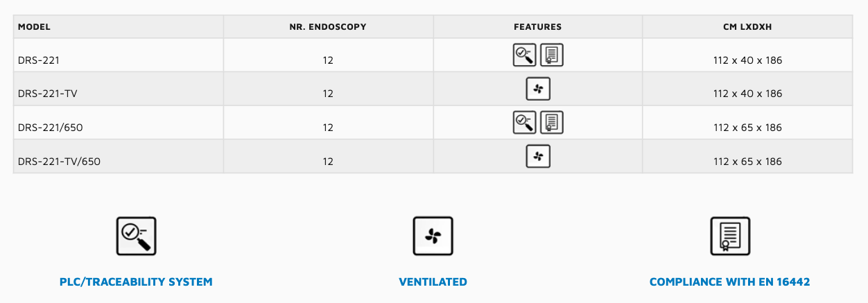The height and width of the screenshot is (303, 868).
Task: Open the PLC/TRACEABILITY SYSTEM link
Action: 136,282
